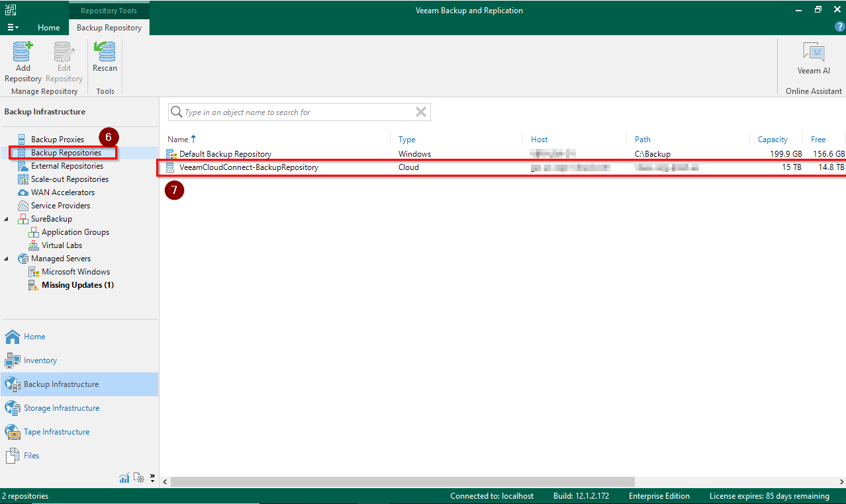Switch to the Home ribbon tab
846x504 pixels.
[48, 28]
